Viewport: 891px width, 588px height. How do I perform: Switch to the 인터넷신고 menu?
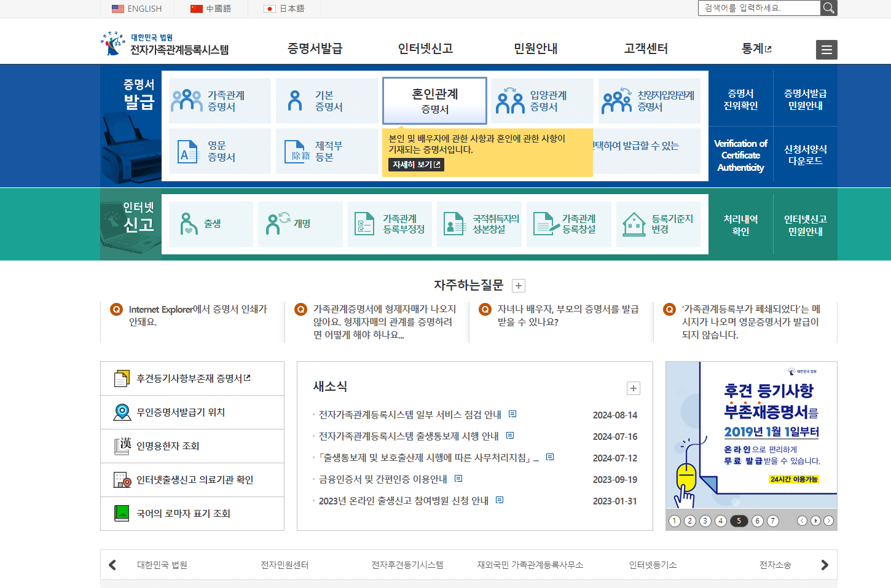(x=426, y=49)
